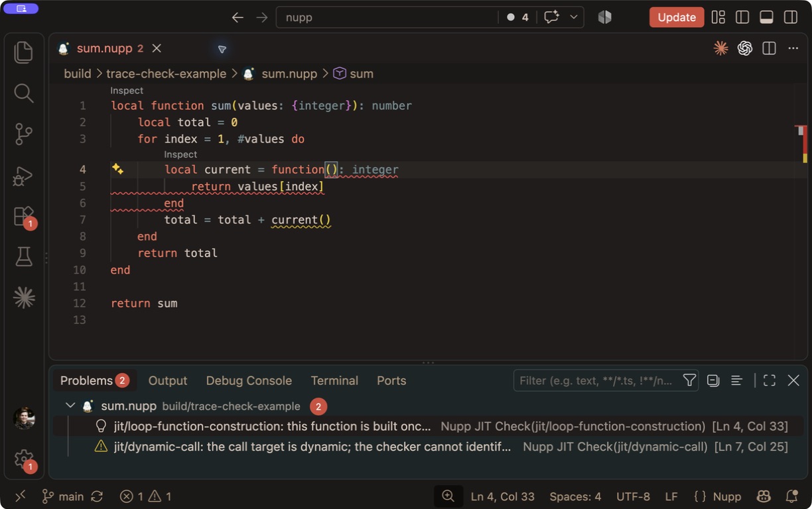Open the Run and Debug view
Image resolution: width=812 pixels, height=509 pixels.
[24, 176]
